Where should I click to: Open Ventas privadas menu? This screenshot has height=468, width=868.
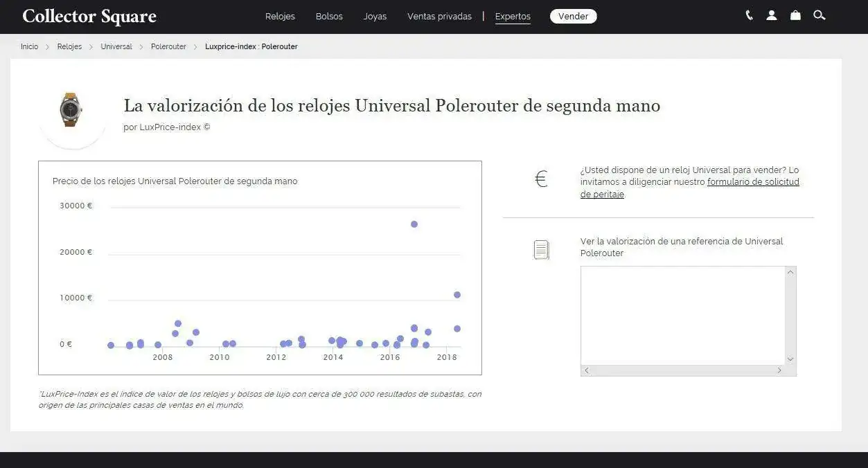click(439, 16)
